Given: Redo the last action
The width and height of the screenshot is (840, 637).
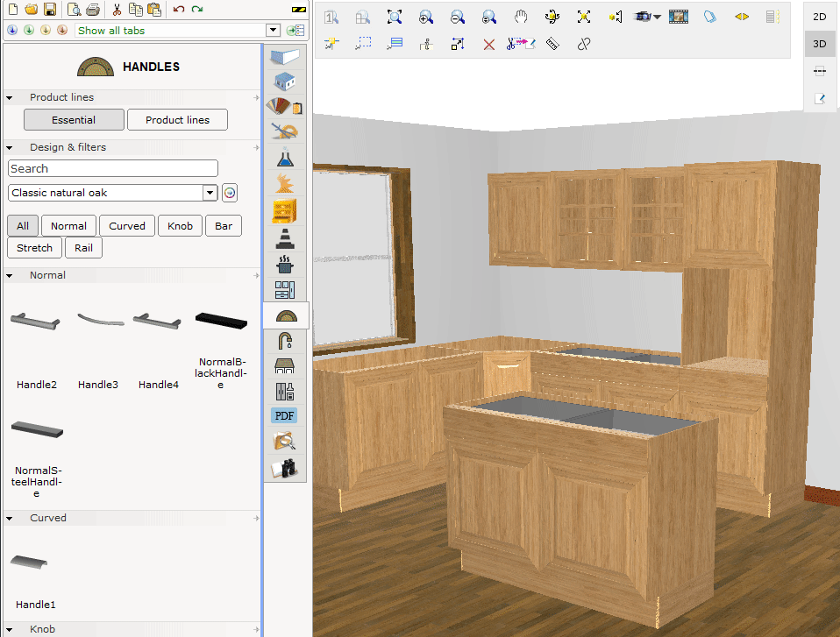Looking at the screenshot, I should 197,9.
